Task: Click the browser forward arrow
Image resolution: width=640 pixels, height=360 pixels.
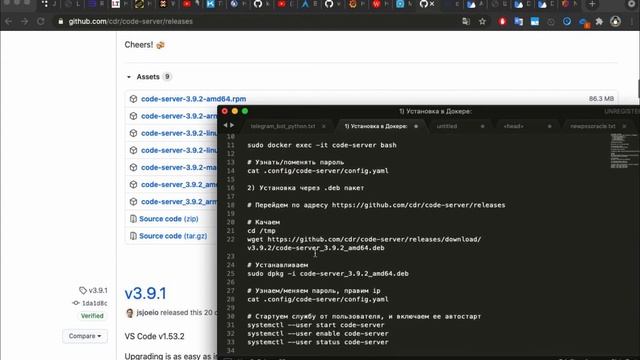Action: click(24, 21)
